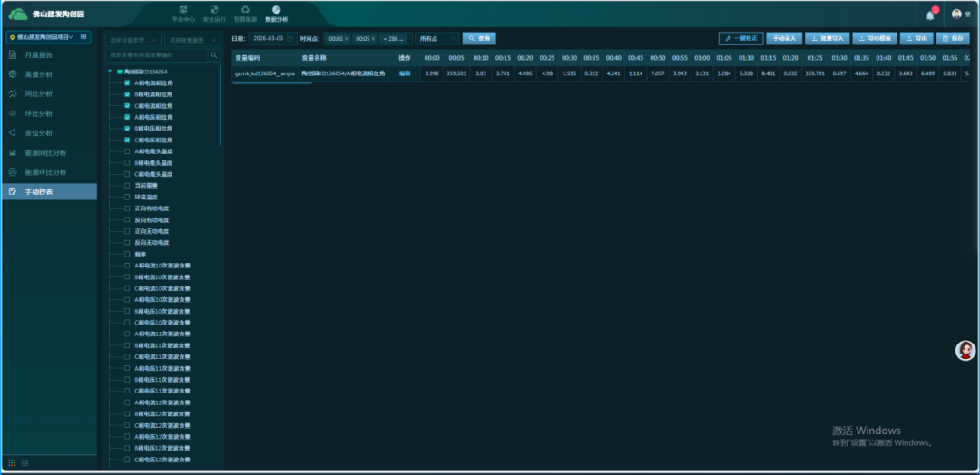Click the notification bell icon
Viewport: 980px width, 475px height.
[930, 15]
